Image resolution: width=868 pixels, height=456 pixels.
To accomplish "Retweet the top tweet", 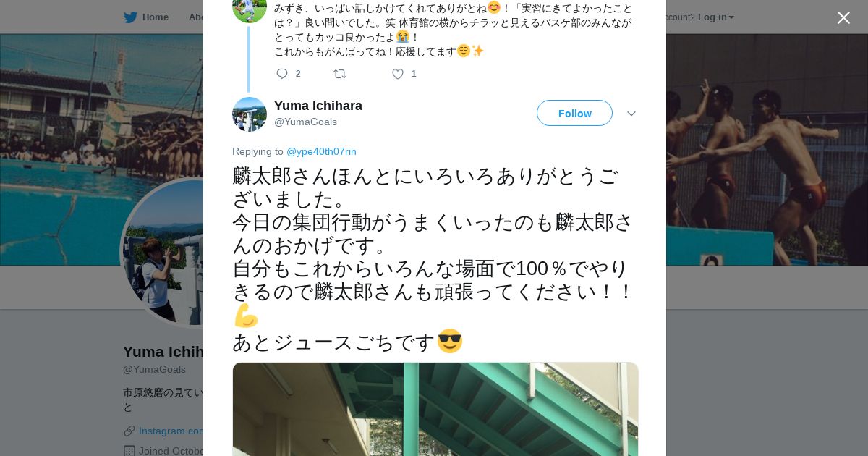I will tap(339, 73).
